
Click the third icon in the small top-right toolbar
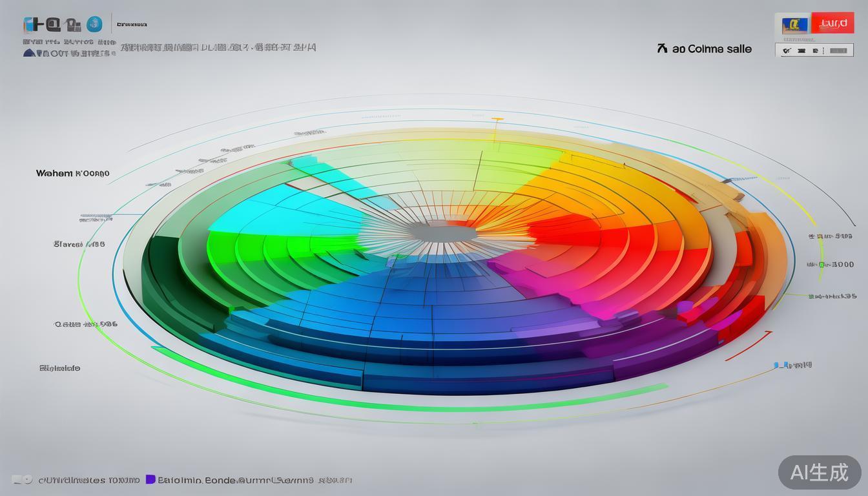coord(815,50)
